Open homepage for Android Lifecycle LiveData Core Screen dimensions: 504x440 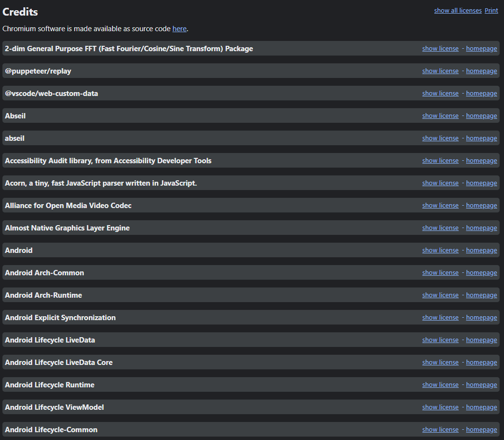pyautogui.click(x=482, y=363)
